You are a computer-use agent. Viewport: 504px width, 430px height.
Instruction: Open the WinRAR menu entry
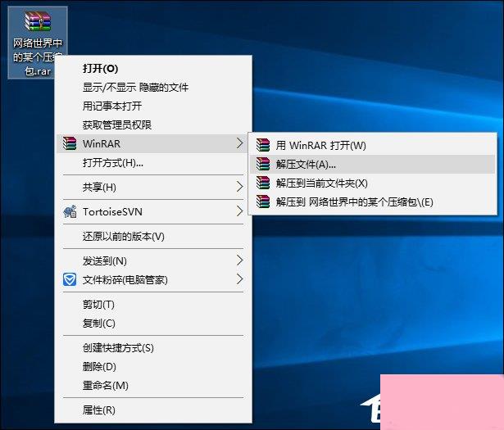coord(152,143)
